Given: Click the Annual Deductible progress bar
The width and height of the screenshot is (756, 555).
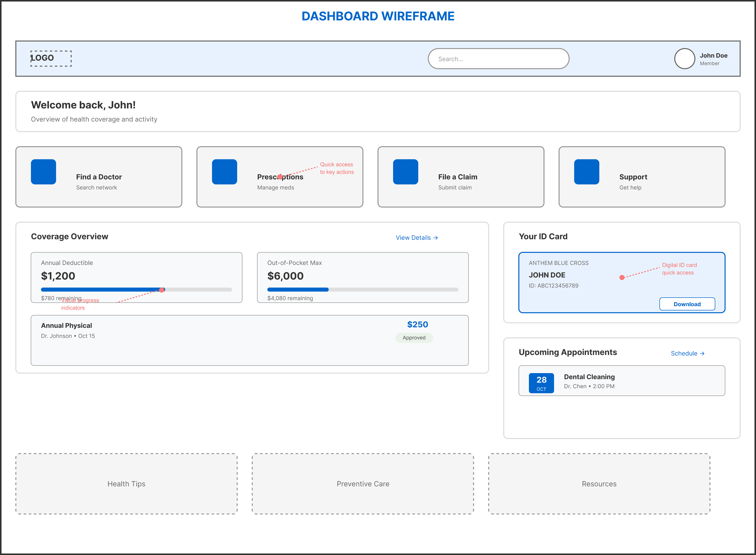Looking at the screenshot, I should (136, 290).
